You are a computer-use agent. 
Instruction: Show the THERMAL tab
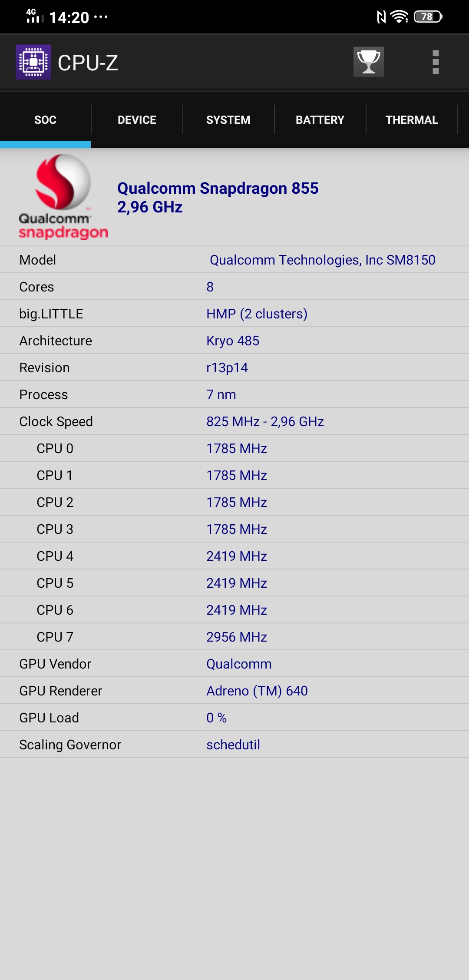point(412,120)
